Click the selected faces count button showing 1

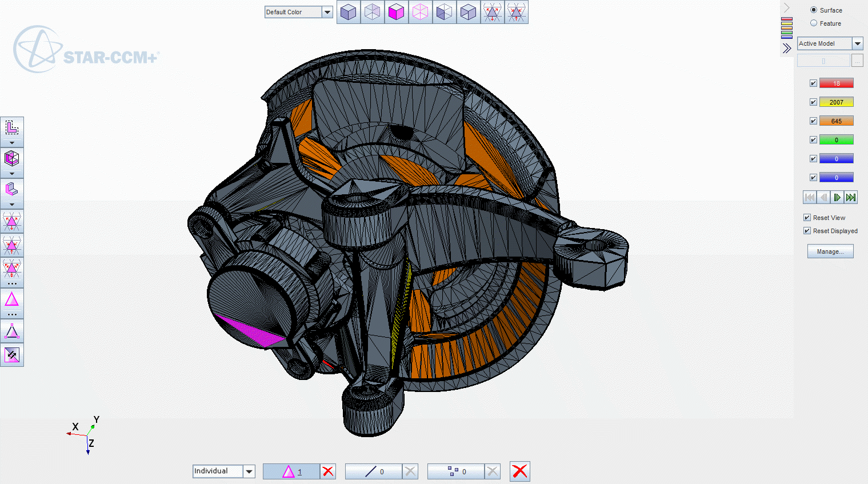291,471
